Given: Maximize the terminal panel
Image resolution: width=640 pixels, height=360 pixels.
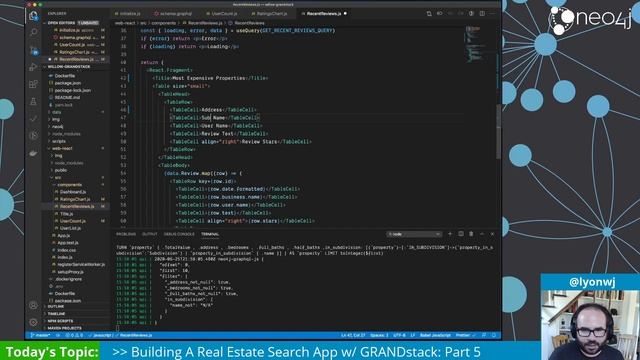Looking at the screenshot, I should [482, 234].
